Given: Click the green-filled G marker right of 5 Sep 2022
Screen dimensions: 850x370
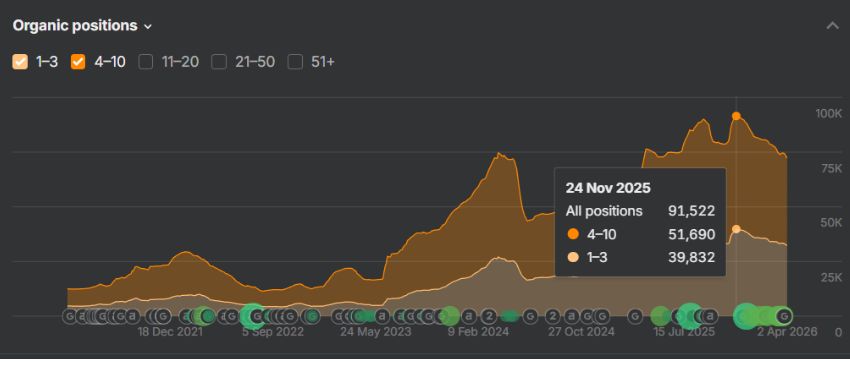Looking at the screenshot, I should click(312, 315).
